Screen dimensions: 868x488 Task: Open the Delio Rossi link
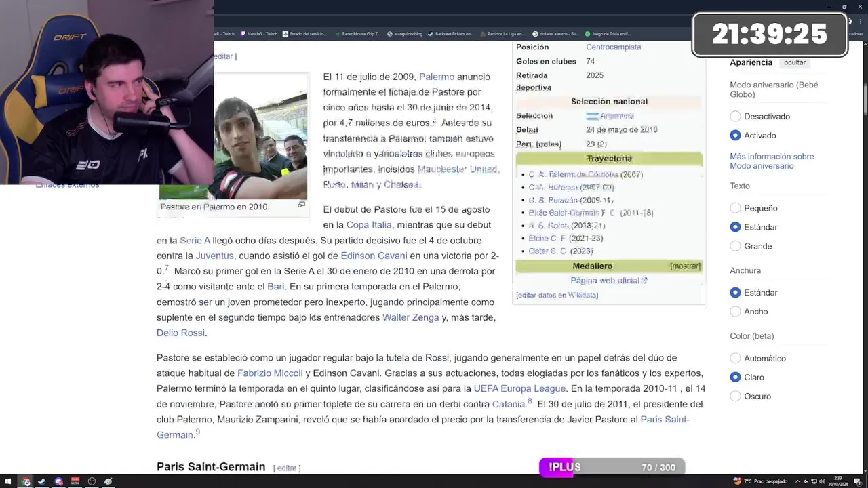[180, 333]
